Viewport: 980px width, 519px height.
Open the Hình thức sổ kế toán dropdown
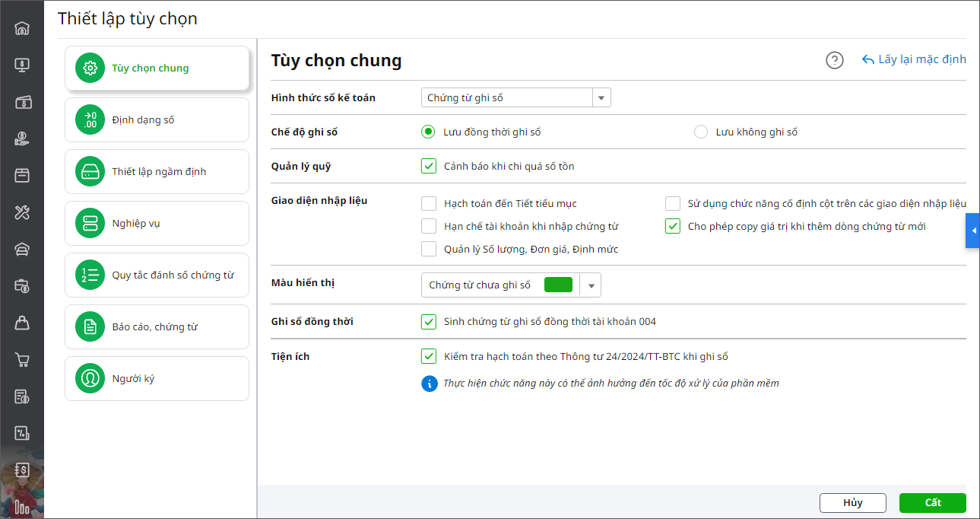601,97
